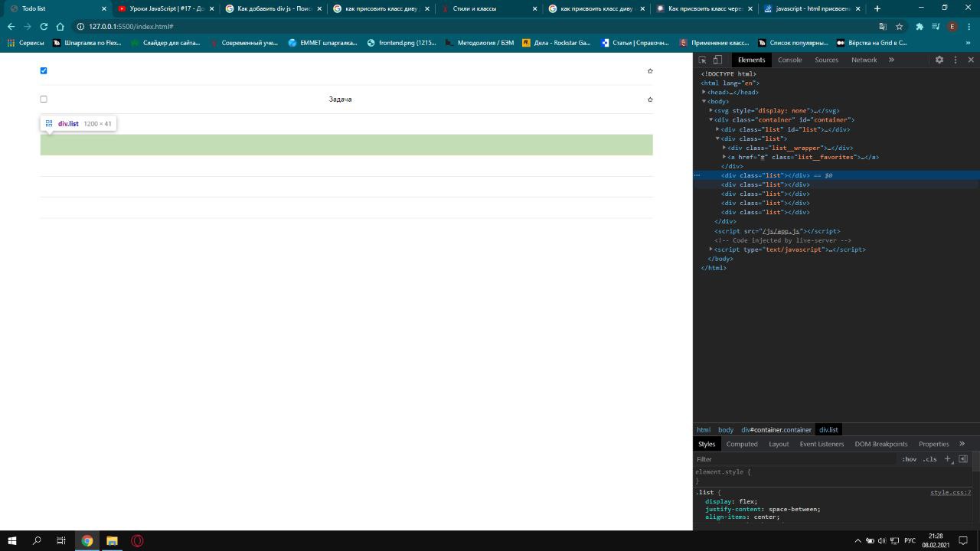This screenshot has height=551, width=980.
Task: Expand the list__favorites anchor node
Action: point(724,157)
